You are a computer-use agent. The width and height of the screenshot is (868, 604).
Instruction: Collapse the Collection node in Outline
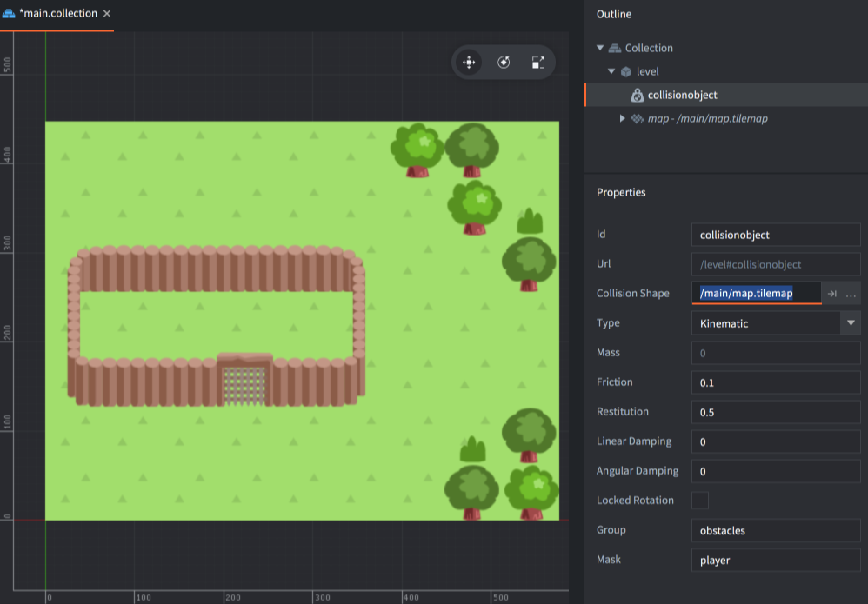[x=599, y=48]
